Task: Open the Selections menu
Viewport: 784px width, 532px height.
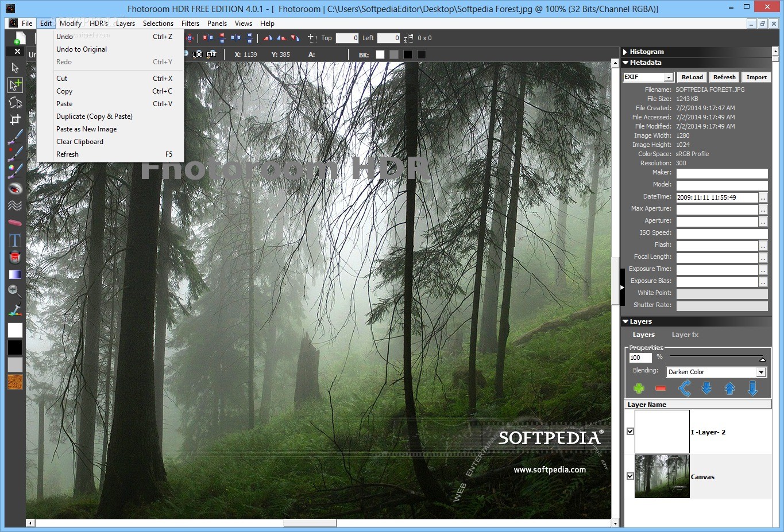Action: (158, 24)
